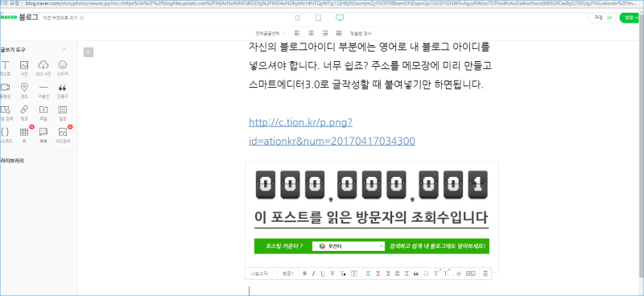Toggle center align in floating toolbar
Viewport: 644px width, 296px height.
(x=378, y=273)
